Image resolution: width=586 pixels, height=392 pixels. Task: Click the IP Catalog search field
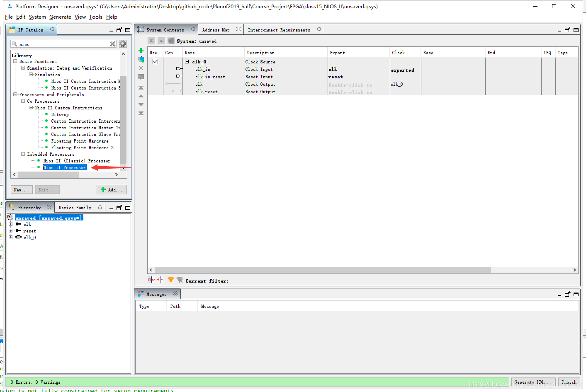64,44
